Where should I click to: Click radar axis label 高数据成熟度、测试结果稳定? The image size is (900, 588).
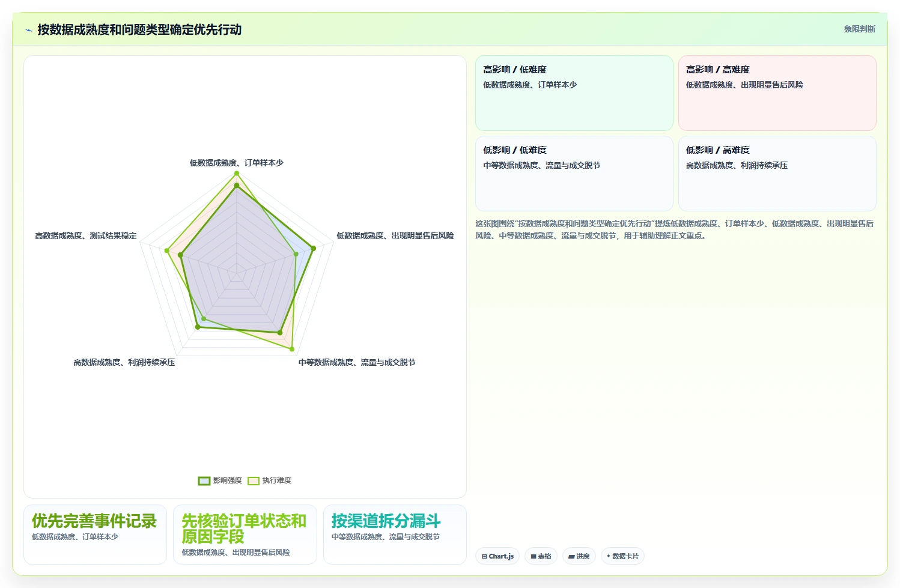click(86, 235)
